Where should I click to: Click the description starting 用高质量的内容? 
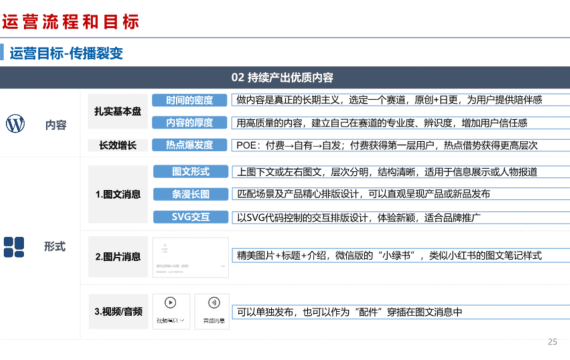(x=401, y=123)
